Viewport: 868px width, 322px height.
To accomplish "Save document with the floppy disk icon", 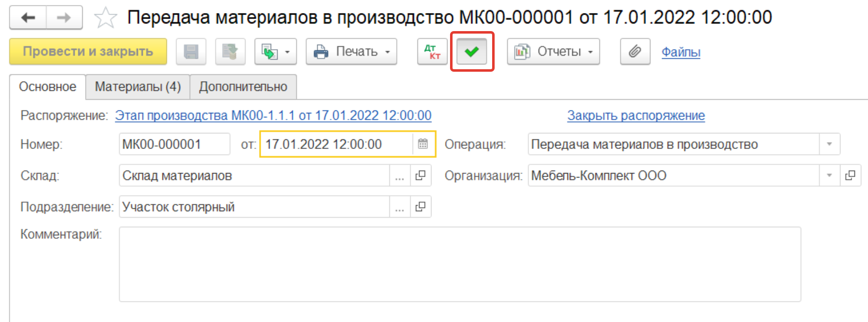I will click(191, 52).
